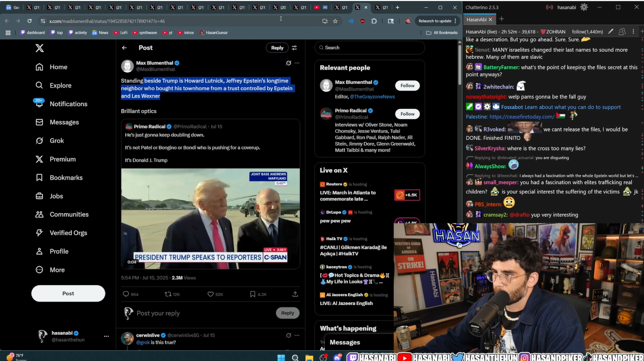Click the X Search box

(x=370, y=48)
